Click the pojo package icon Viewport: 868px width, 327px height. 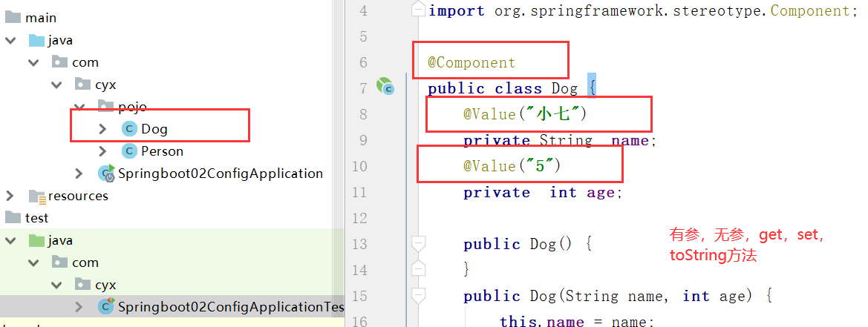click(105, 107)
